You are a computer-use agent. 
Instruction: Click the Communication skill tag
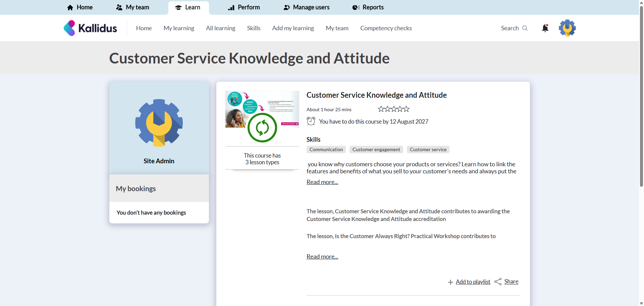(x=326, y=149)
